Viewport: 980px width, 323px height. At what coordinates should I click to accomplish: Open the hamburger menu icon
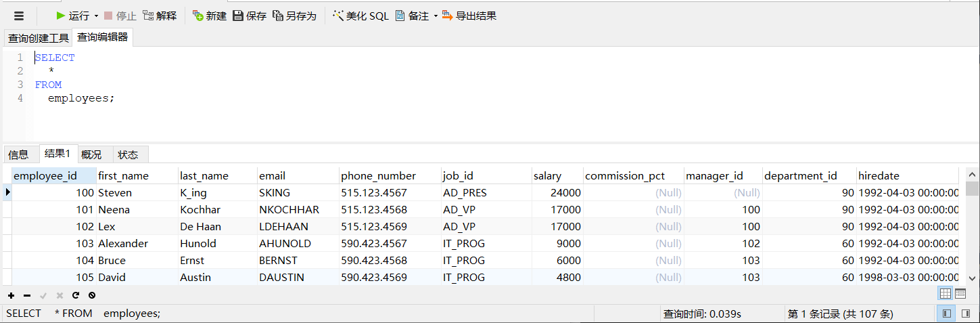(18, 16)
